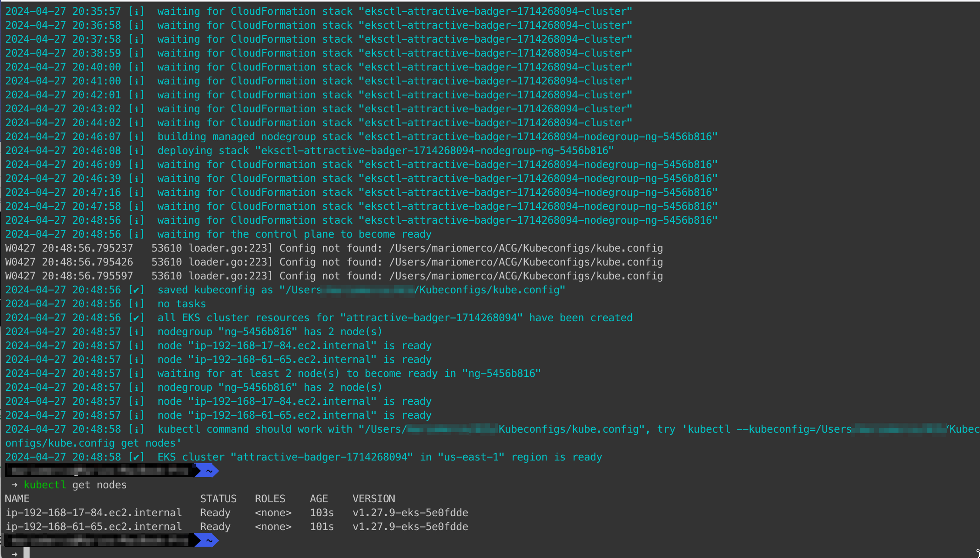Click the terminal cursor at the last prompt
The height and width of the screenshot is (558, 980).
click(27, 553)
